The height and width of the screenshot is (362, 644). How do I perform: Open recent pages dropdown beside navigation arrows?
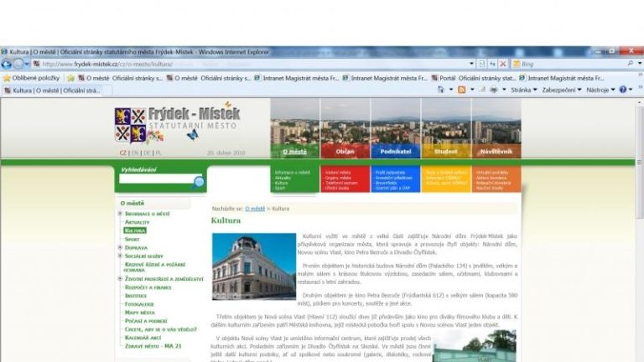[27, 64]
